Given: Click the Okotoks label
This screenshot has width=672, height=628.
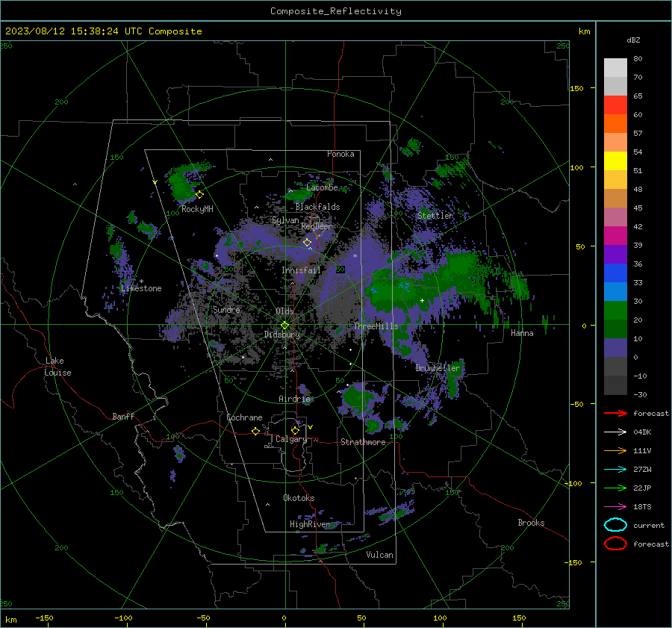Looking at the screenshot, I should tap(299, 498).
